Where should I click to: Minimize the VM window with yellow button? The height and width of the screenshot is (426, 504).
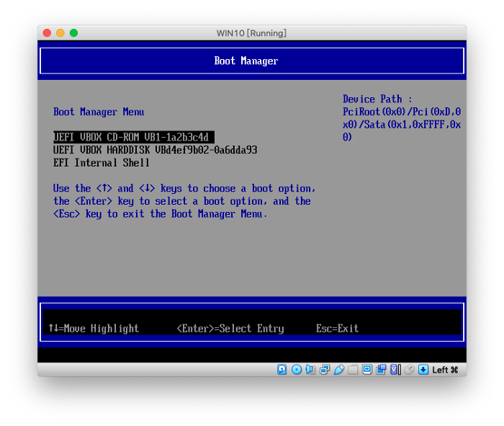60,33
